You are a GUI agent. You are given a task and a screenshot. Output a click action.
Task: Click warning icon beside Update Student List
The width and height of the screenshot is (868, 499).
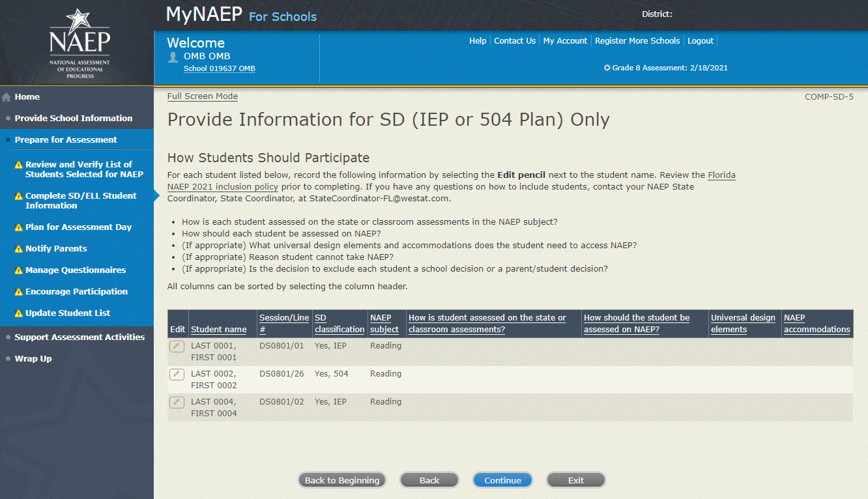19,313
